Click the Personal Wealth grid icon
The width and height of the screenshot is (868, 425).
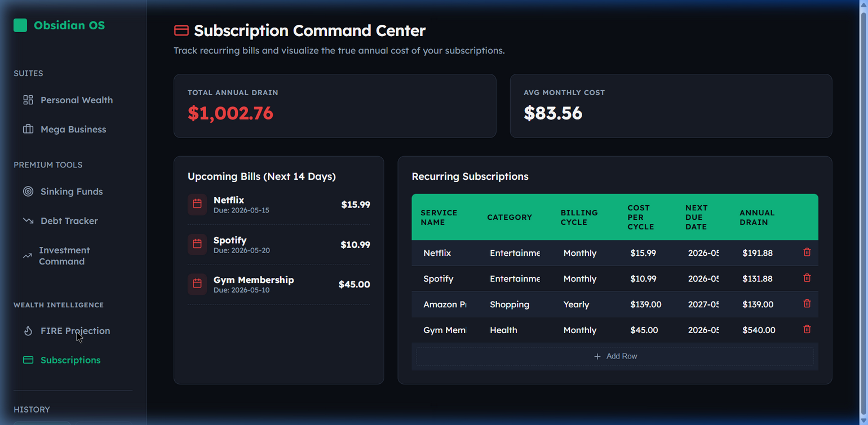pyautogui.click(x=28, y=100)
